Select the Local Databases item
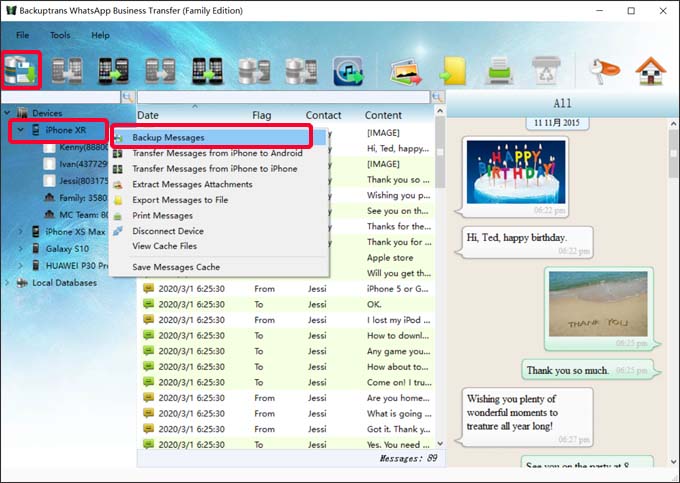The height and width of the screenshot is (483, 680). pos(65,283)
